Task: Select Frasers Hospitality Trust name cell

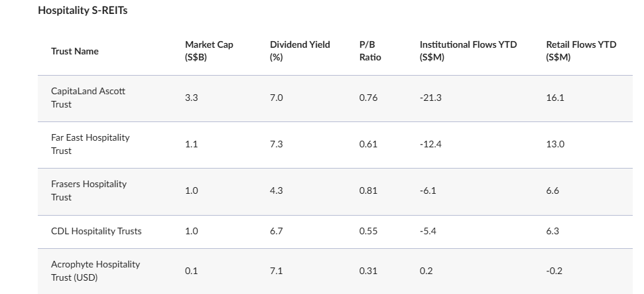Action: click(x=89, y=190)
